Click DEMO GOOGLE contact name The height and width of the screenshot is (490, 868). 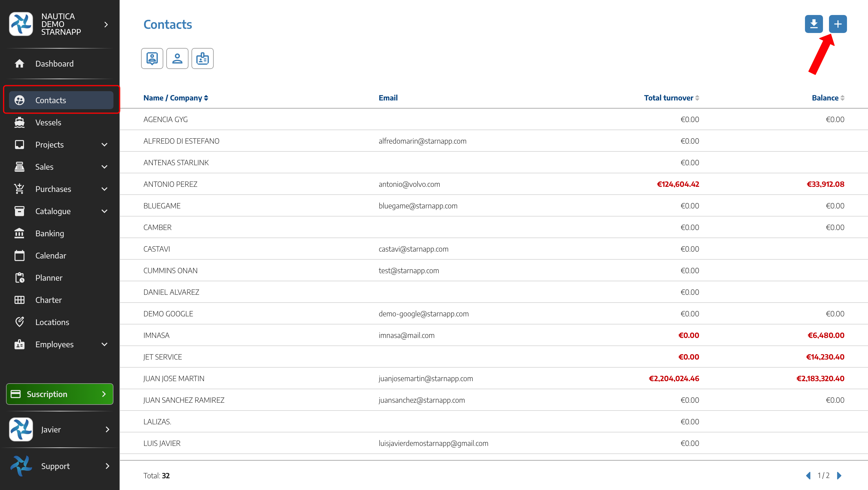pyautogui.click(x=168, y=314)
